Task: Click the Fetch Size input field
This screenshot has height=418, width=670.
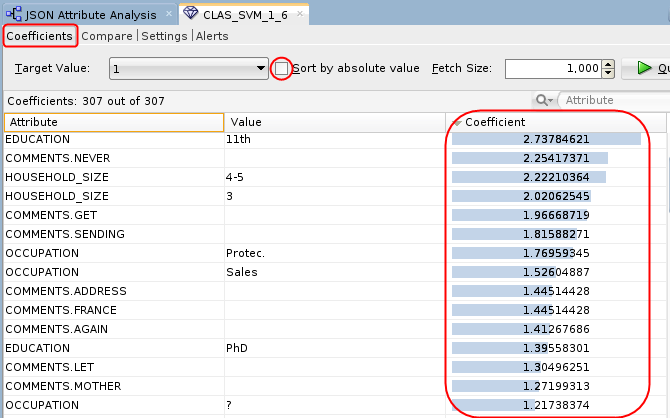Action: click(x=553, y=68)
